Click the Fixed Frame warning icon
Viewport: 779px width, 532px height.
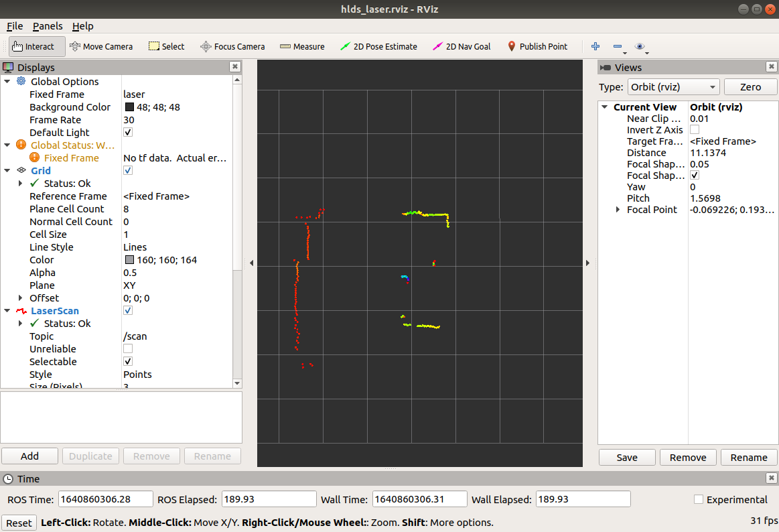(x=34, y=157)
